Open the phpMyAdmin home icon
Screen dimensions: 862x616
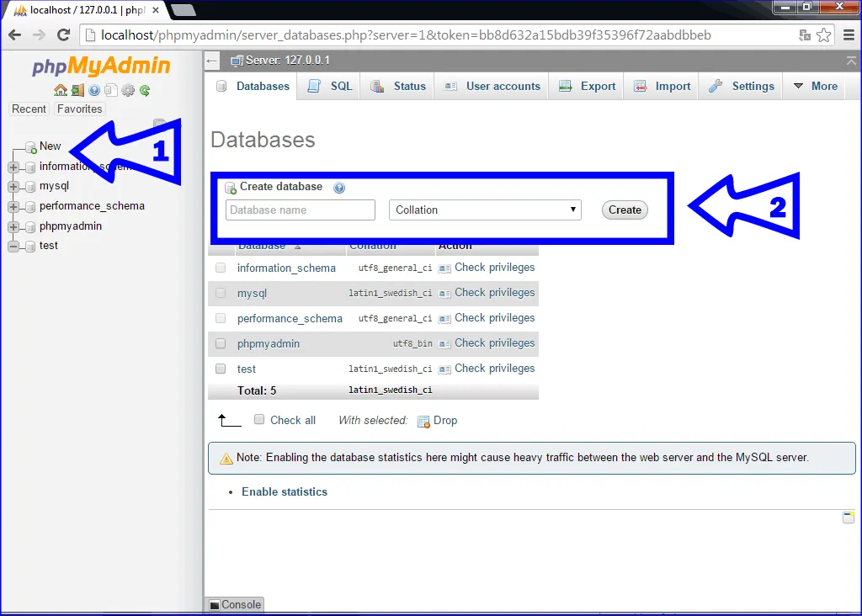pyautogui.click(x=61, y=90)
